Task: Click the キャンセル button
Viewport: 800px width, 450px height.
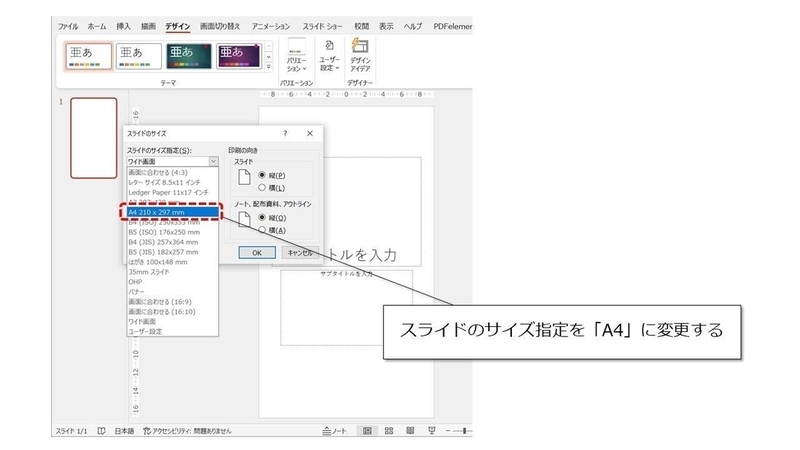Action: click(300, 253)
